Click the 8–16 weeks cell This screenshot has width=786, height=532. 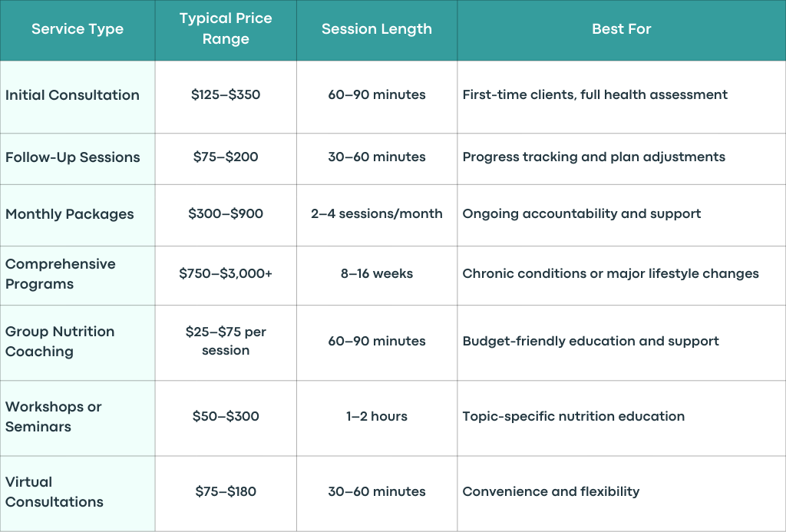[376, 276]
